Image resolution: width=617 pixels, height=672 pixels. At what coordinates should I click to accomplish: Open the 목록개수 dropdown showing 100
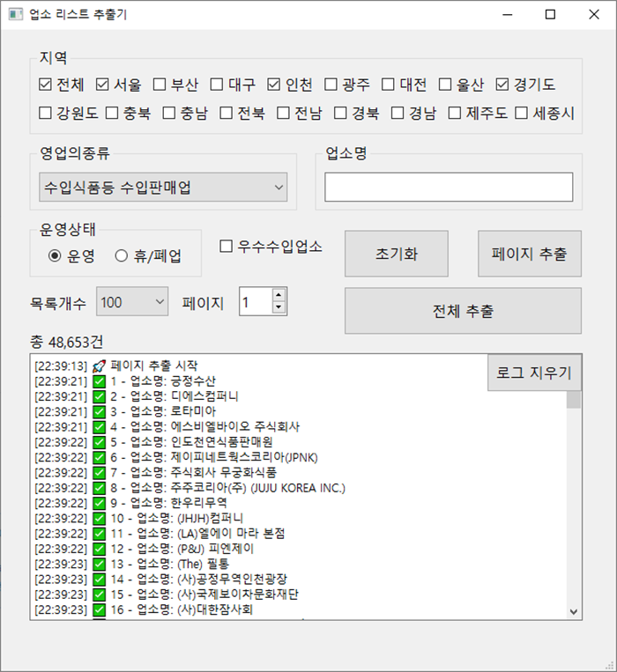(x=132, y=302)
